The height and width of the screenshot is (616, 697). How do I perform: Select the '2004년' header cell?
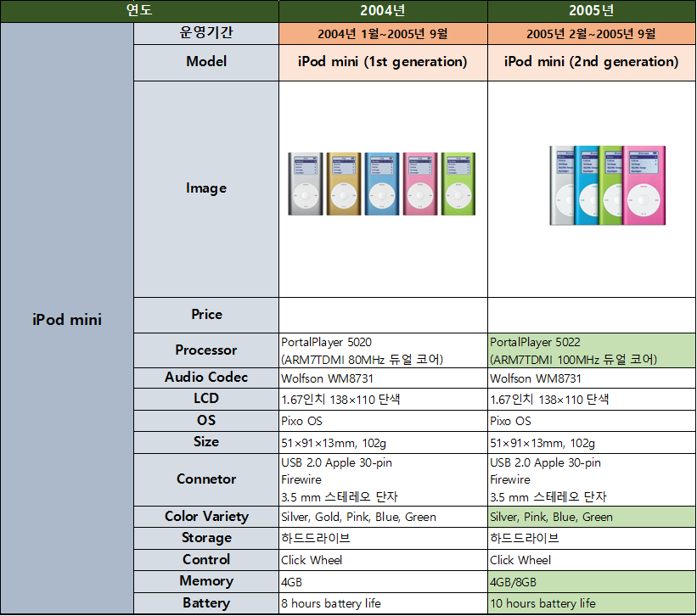383,11
